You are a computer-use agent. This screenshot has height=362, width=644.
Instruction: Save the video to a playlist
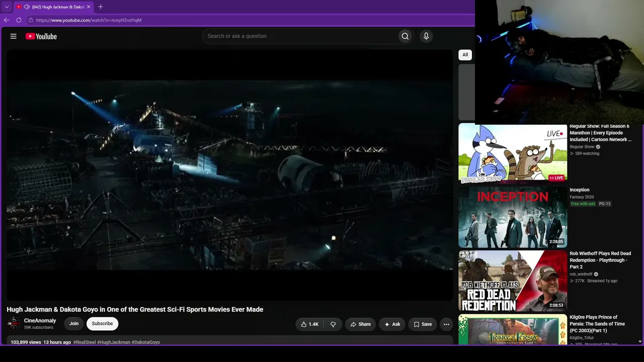(x=423, y=324)
